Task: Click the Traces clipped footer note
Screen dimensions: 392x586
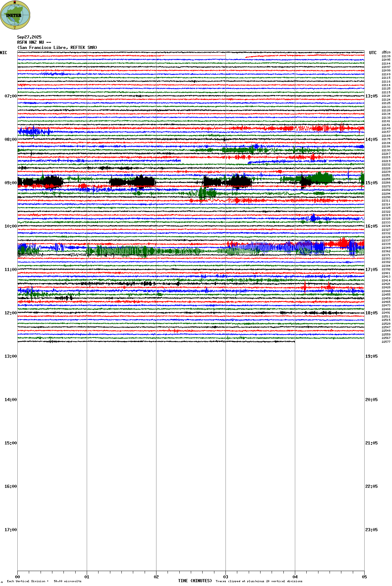Action: point(259,581)
